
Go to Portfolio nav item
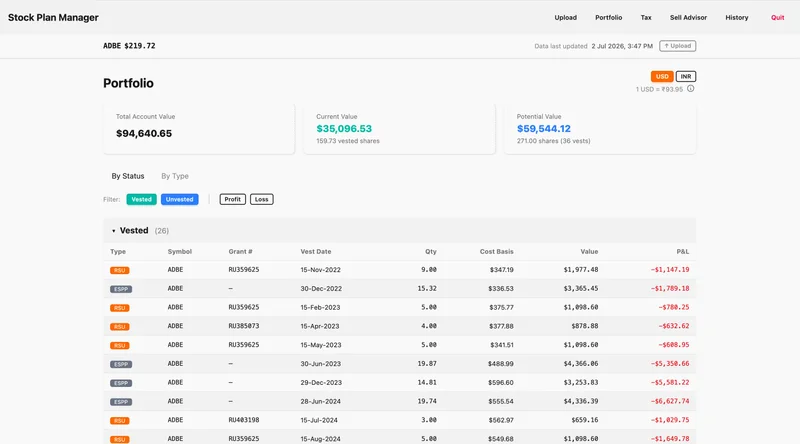click(608, 17)
